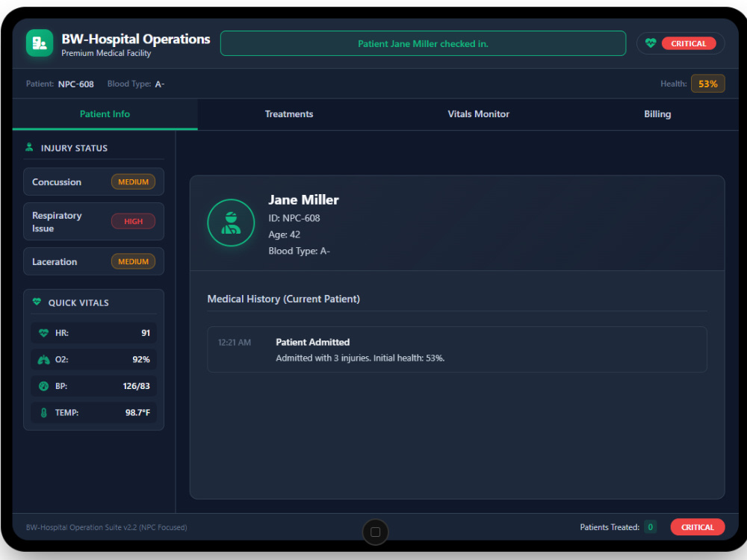Tap the tablet home button
This screenshot has width=747, height=560.
[376, 532]
